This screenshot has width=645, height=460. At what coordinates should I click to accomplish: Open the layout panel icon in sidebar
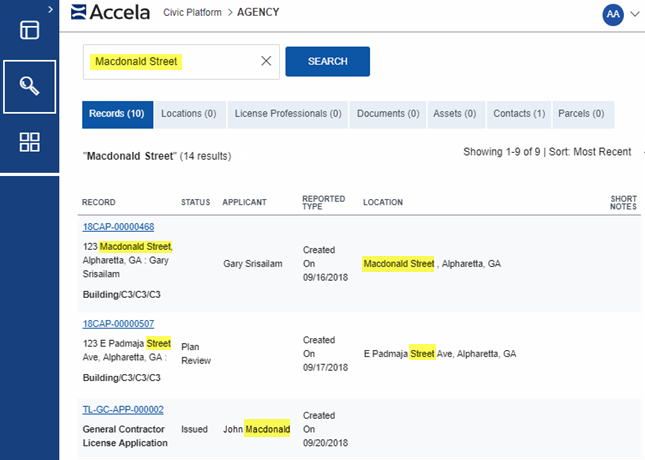[30, 30]
